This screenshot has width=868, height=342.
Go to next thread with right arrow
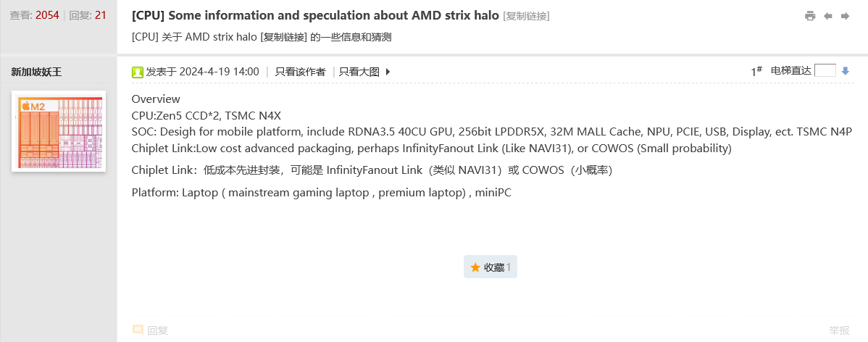pos(845,16)
